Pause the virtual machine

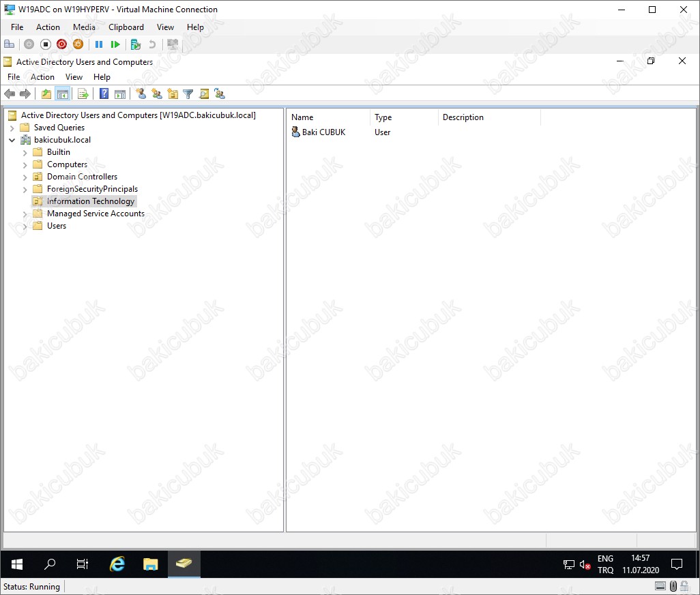click(x=99, y=44)
